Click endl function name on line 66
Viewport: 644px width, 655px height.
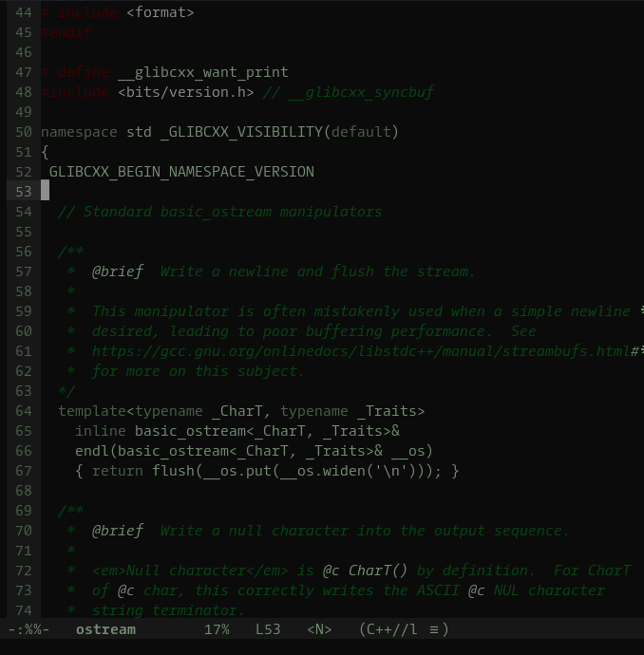tap(92, 451)
